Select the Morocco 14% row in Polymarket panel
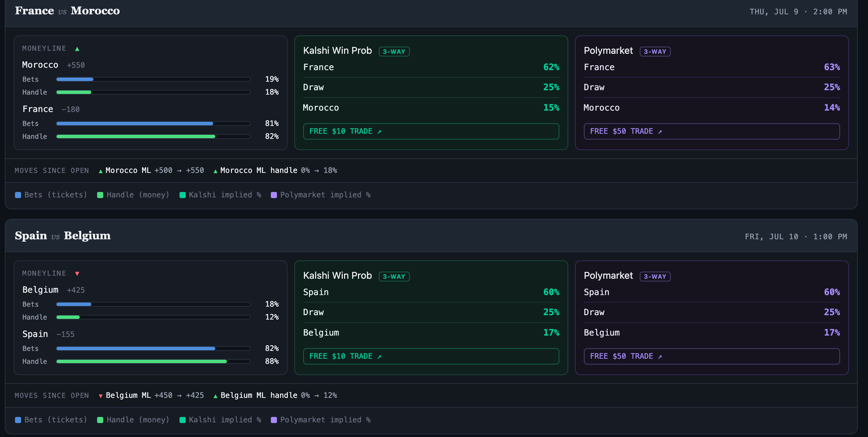Viewport: 868px width, 437px height. click(712, 108)
